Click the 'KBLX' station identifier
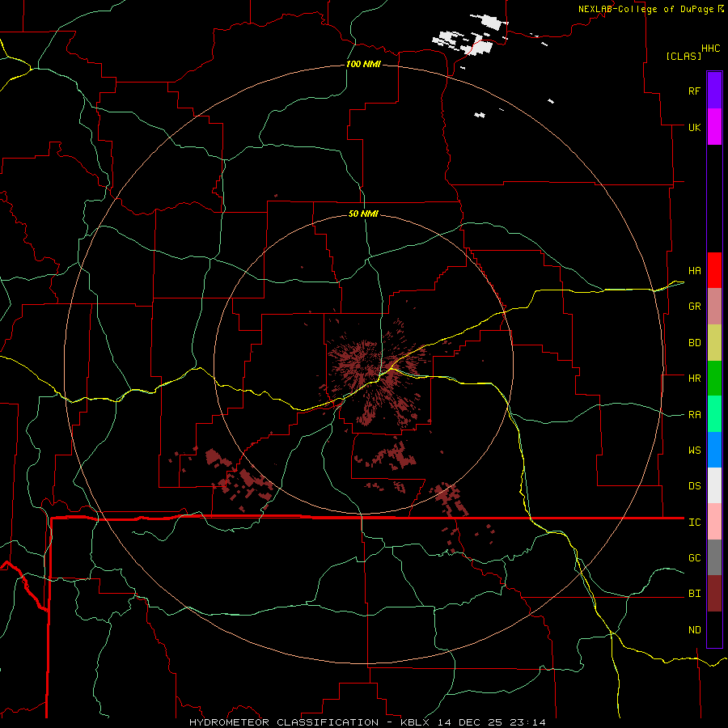 (x=416, y=722)
